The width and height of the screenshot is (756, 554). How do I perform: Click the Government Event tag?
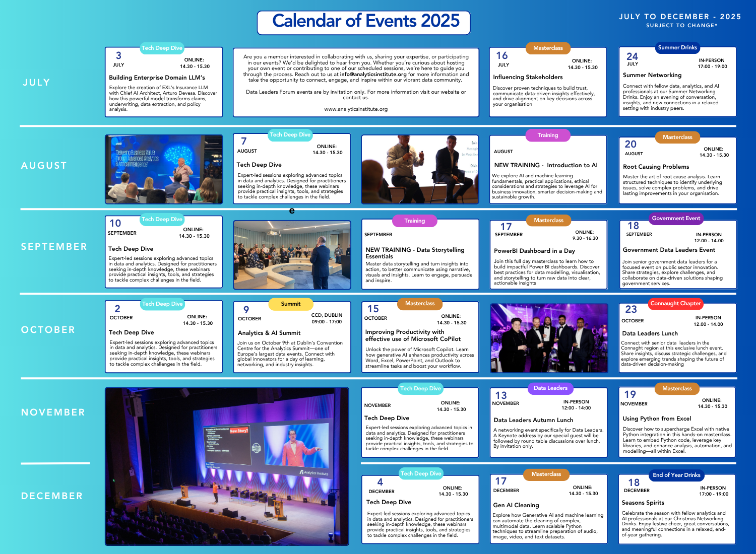coord(676,219)
